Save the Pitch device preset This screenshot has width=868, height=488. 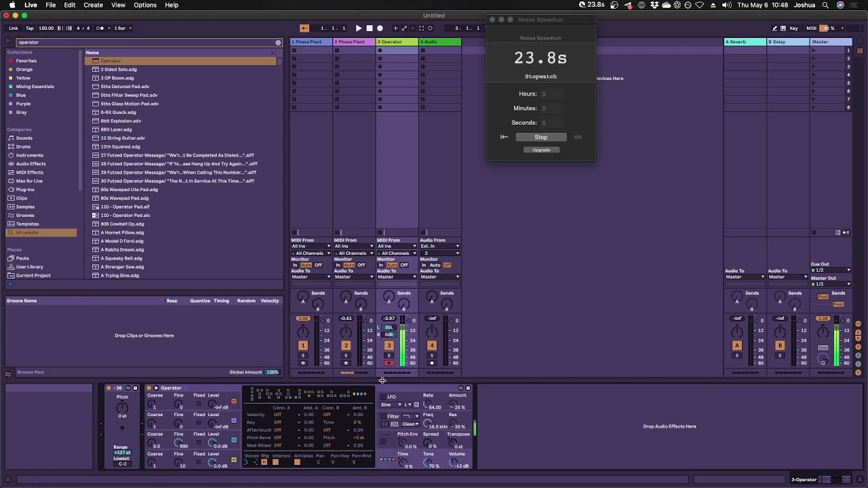pyautogui.click(x=135, y=388)
